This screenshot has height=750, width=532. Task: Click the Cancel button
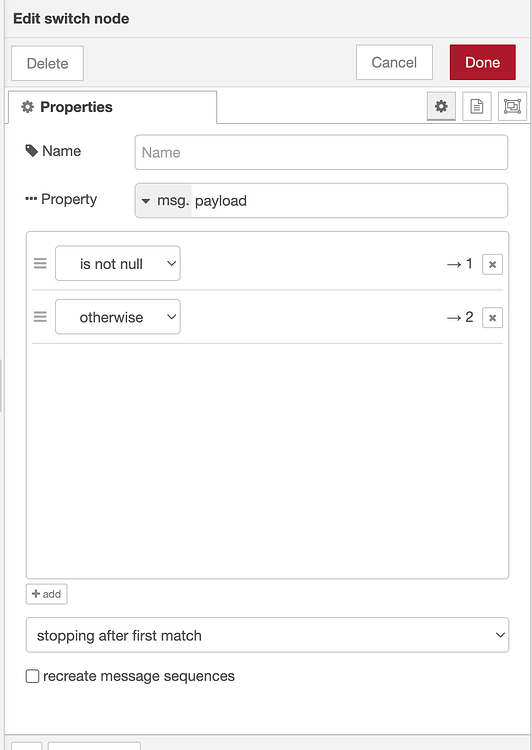tap(394, 62)
